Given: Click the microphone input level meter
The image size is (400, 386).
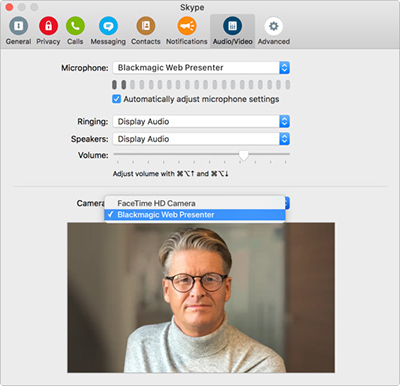Looking at the screenshot, I should [201, 85].
